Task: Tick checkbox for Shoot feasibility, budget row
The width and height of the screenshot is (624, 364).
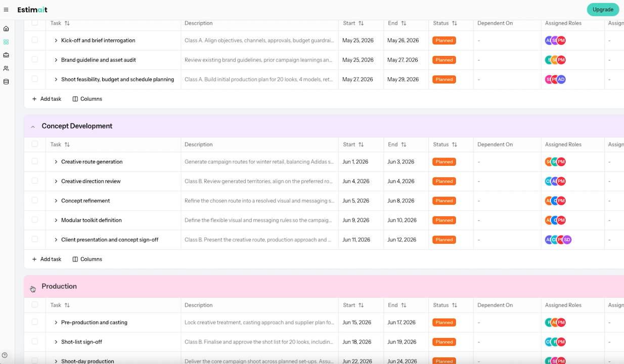Action: tap(35, 79)
